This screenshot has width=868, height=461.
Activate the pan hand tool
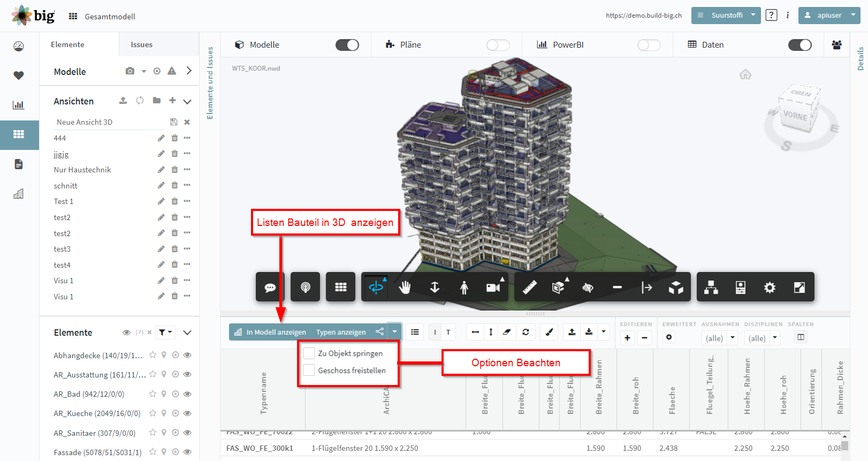405,288
